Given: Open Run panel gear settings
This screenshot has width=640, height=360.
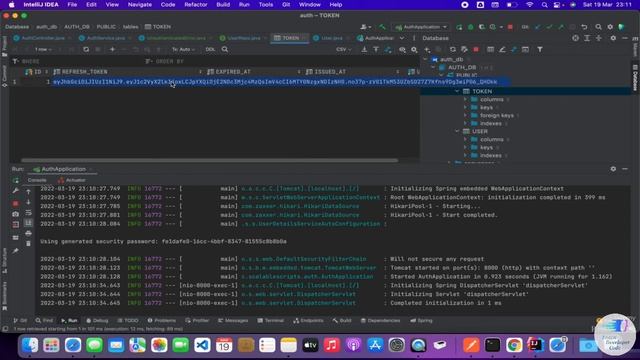Looking at the screenshot, I should [613, 169].
